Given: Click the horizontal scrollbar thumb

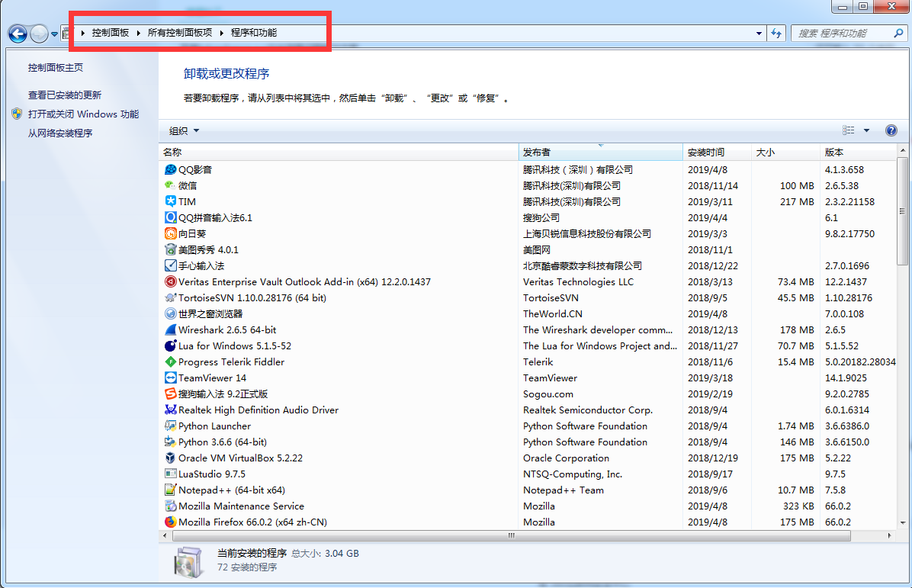Looking at the screenshot, I should 511,535.
